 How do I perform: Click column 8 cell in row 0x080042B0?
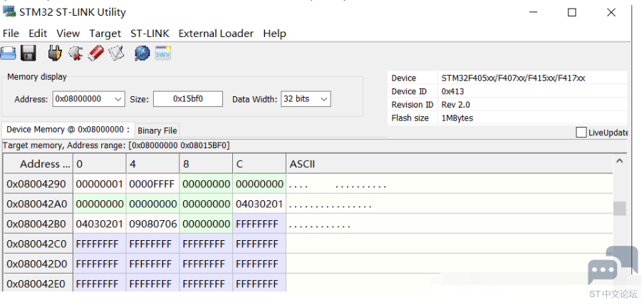(x=206, y=224)
